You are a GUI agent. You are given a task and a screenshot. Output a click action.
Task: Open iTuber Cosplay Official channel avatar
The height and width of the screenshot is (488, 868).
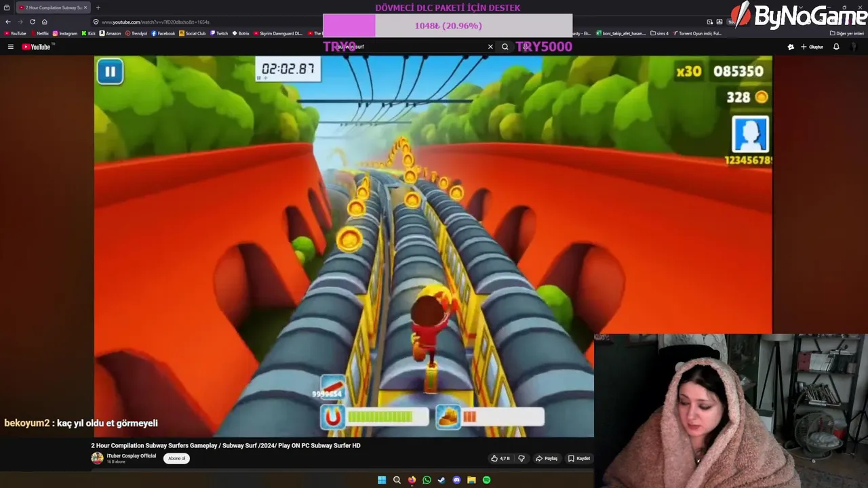pyautogui.click(x=97, y=458)
